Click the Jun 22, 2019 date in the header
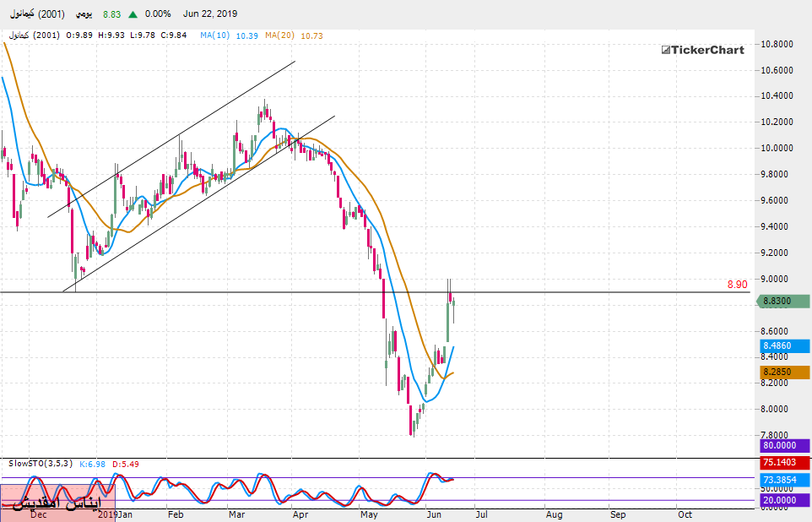This screenshot has width=812, height=522. pos(210,14)
